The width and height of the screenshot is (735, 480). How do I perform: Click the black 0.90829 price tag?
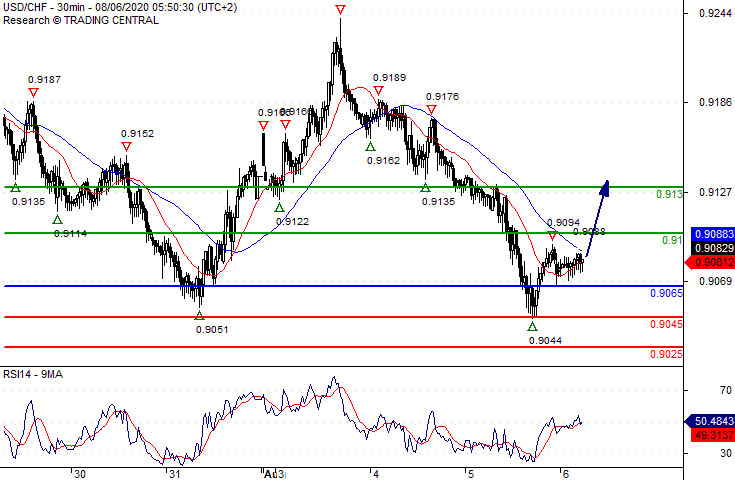click(x=713, y=248)
